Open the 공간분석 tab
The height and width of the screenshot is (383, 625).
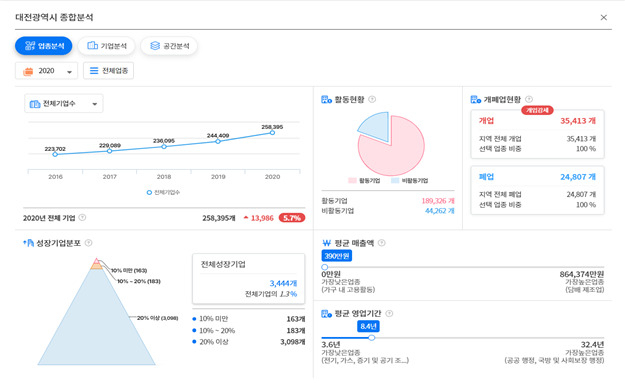click(x=169, y=46)
